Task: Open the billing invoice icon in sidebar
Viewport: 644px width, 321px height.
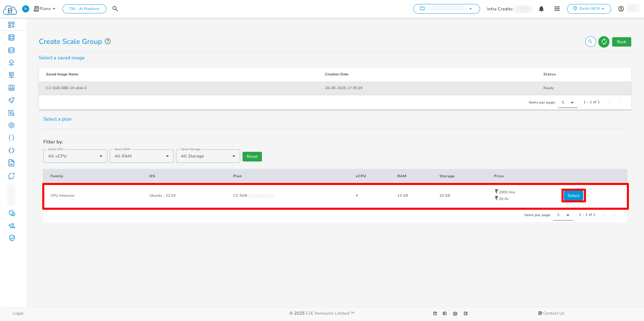Action: coord(11,113)
